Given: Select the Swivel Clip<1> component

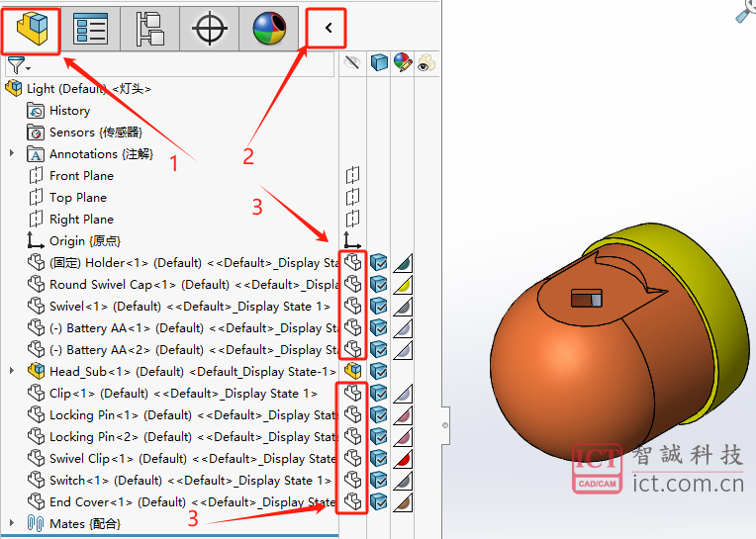Looking at the screenshot, I should pyautogui.click(x=182, y=459).
